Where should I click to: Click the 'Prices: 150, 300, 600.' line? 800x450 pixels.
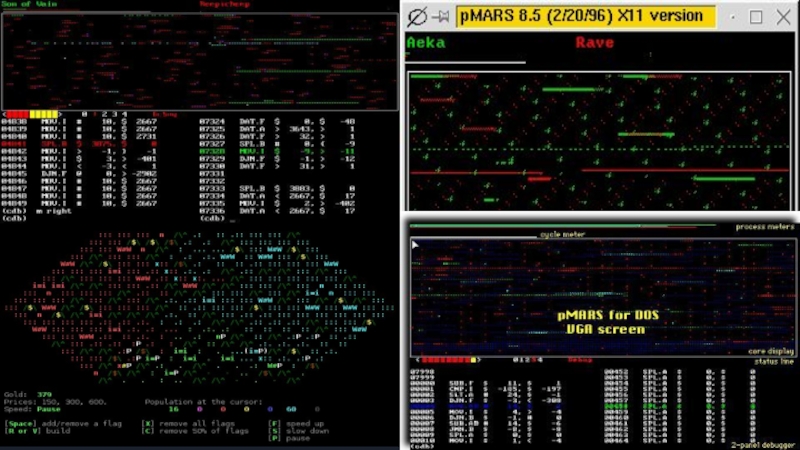coord(55,402)
